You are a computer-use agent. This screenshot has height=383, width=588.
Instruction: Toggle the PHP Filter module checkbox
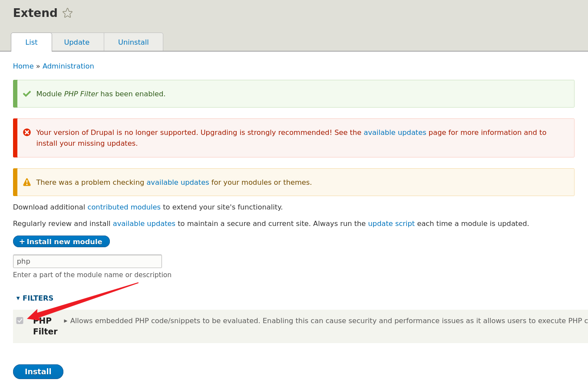coord(20,321)
